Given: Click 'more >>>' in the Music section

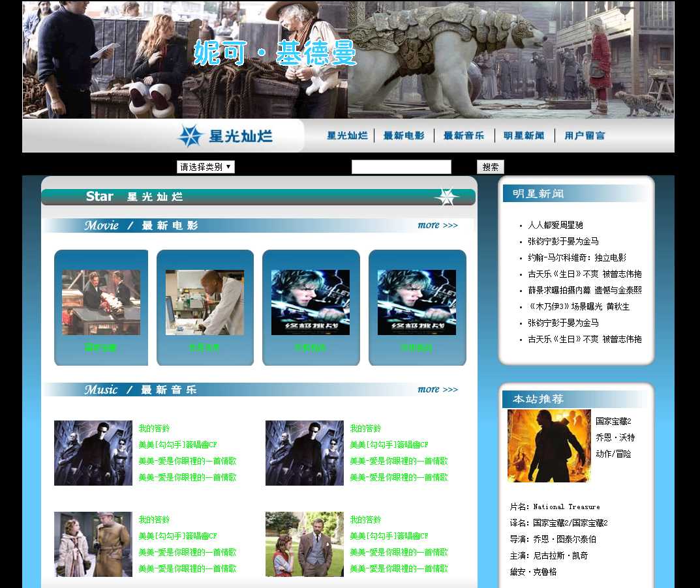Looking at the screenshot, I should coord(438,390).
